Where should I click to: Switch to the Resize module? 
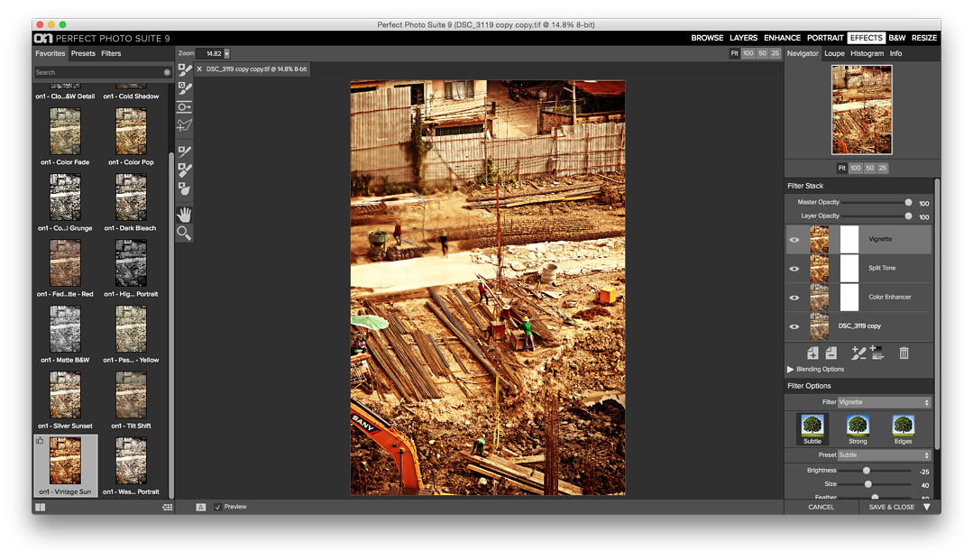[924, 38]
